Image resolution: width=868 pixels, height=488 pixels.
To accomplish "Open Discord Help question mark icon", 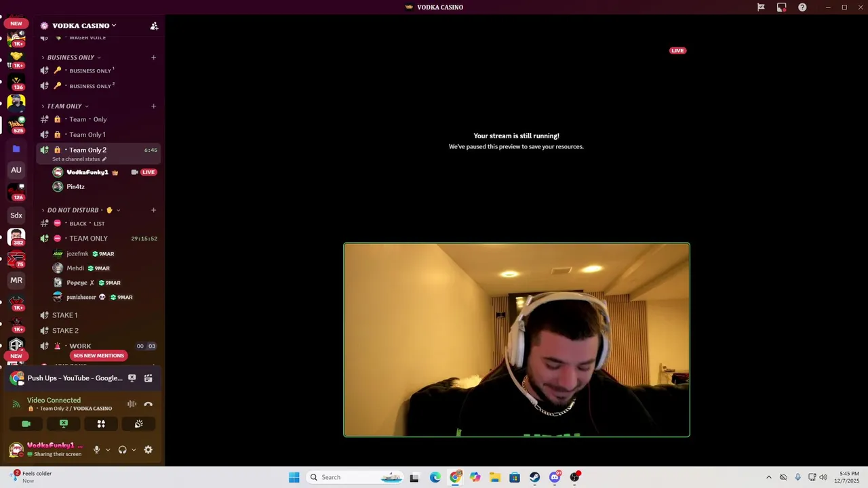I will pos(802,7).
